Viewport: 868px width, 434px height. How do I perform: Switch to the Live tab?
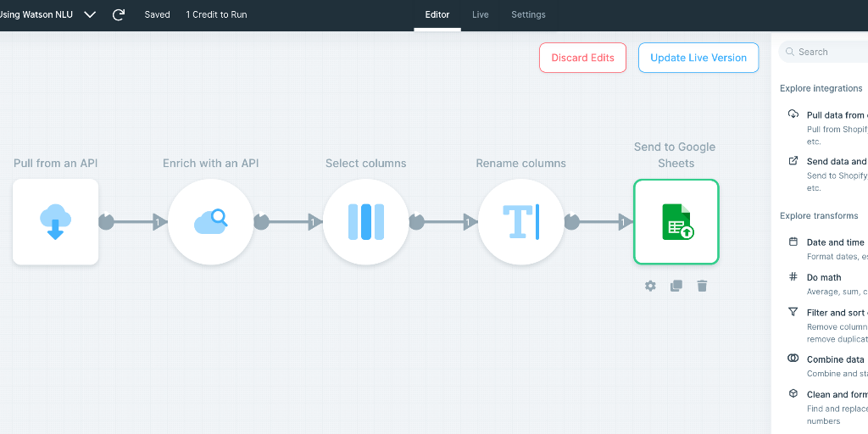coord(480,14)
